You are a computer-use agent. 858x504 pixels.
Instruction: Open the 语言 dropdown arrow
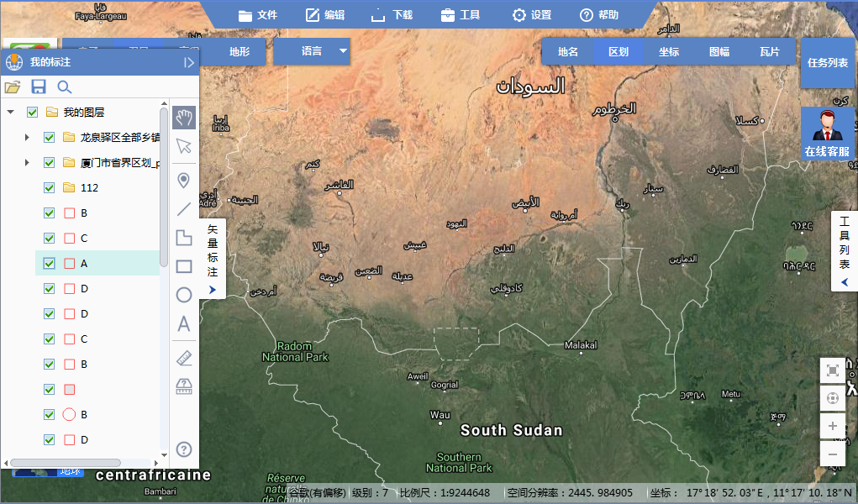343,51
